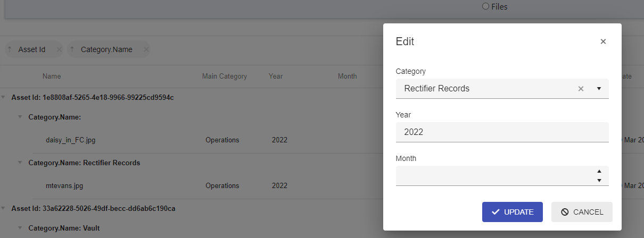
Task: Sort by the Main Category column header
Action: tap(224, 76)
